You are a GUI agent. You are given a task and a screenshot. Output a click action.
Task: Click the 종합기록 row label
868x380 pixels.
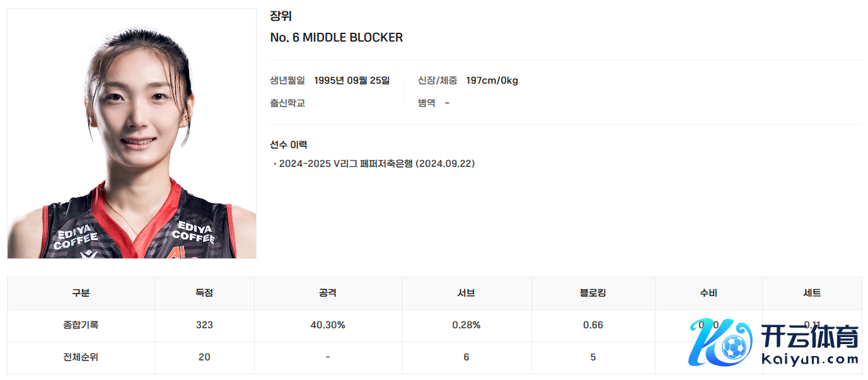point(81,325)
